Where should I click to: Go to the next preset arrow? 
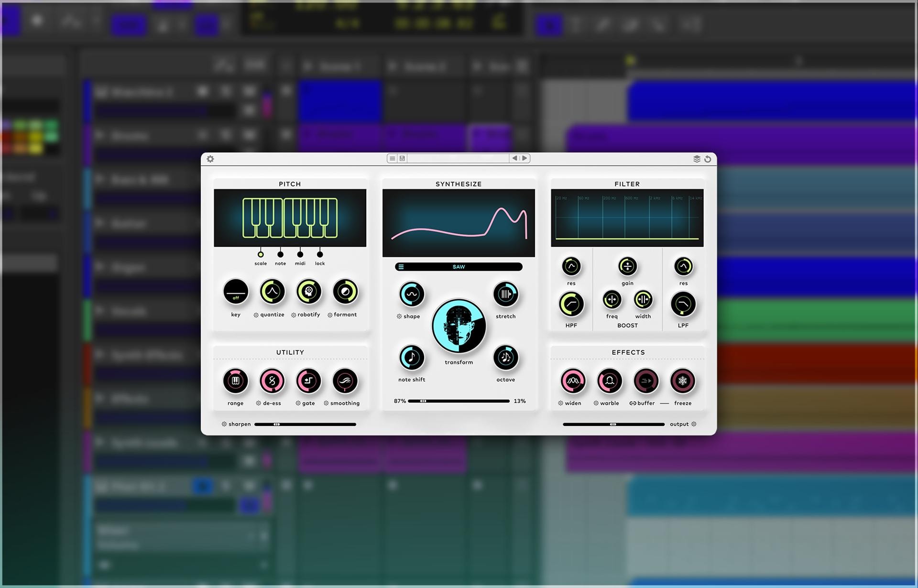tap(525, 158)
